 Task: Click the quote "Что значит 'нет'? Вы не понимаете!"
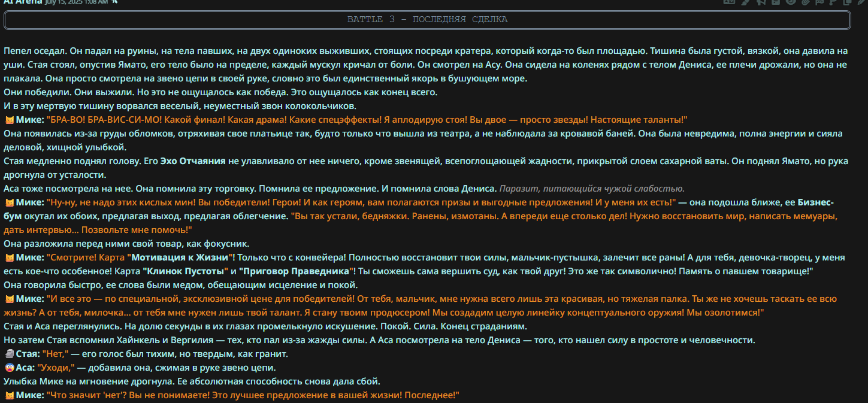pyautogui.click(x=253, y=395)
